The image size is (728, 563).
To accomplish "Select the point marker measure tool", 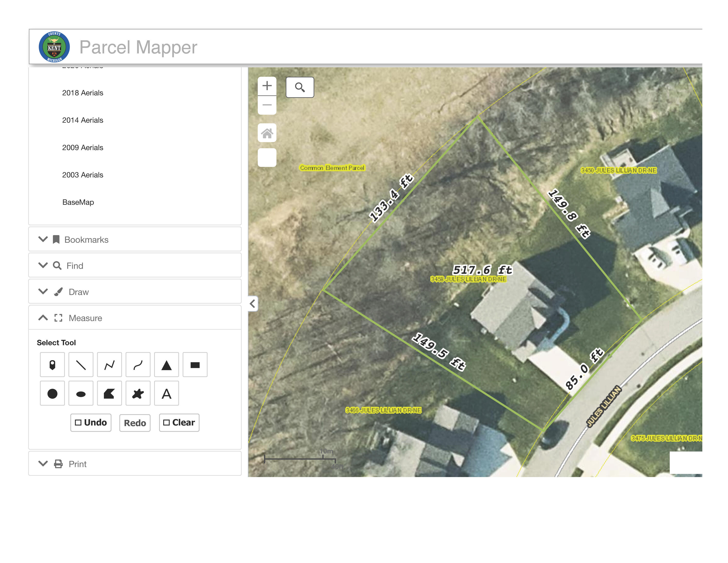I will [52, 365].
